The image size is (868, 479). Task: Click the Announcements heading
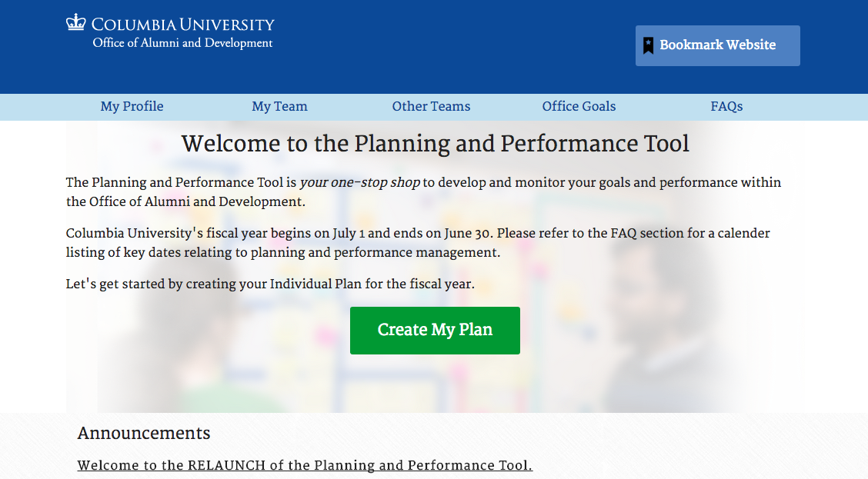[x=144, y=433]
